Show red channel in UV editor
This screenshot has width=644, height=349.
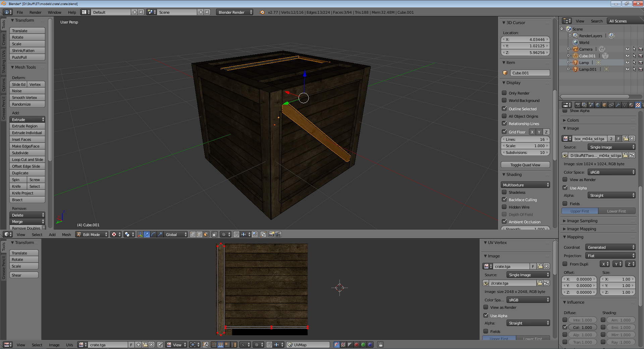tap(357, 345)
